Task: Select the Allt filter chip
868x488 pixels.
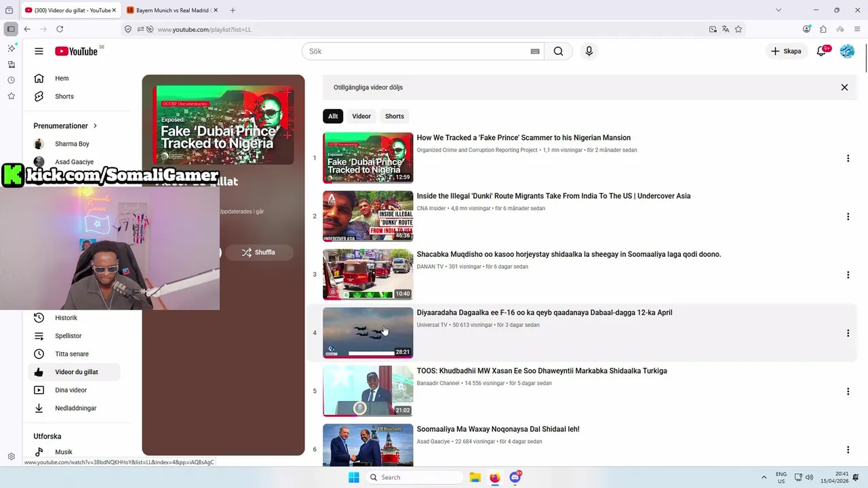Action: (x=333, y=117)
